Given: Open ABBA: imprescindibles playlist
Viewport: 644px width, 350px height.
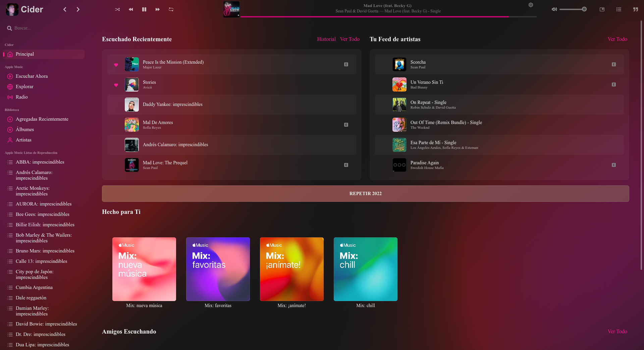Looking at the screenshot, I should click(44, 162).
